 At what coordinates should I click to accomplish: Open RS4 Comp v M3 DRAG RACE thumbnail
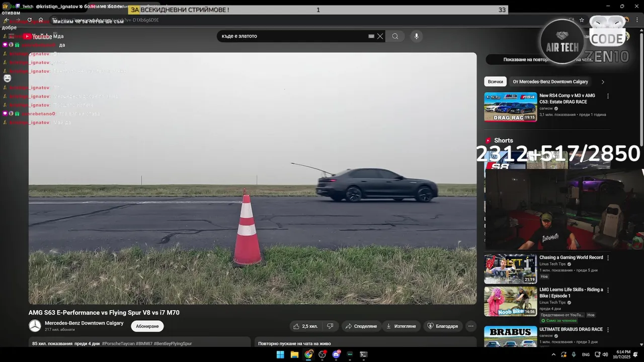pos(510,107)
